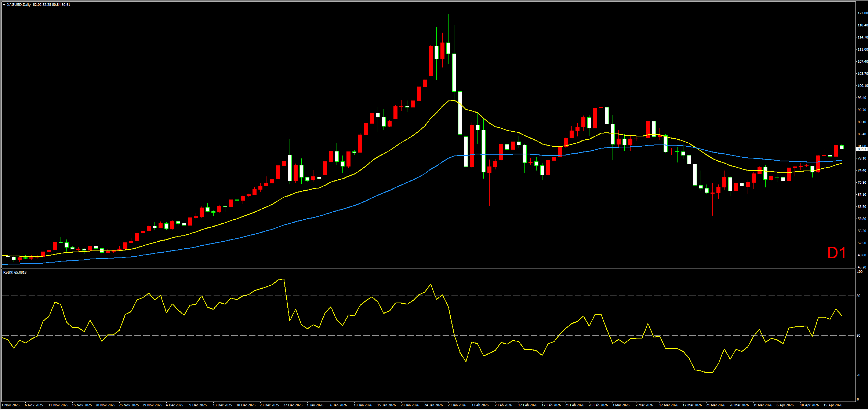Click the 74.40 level on price scale

tap(862, 171)
